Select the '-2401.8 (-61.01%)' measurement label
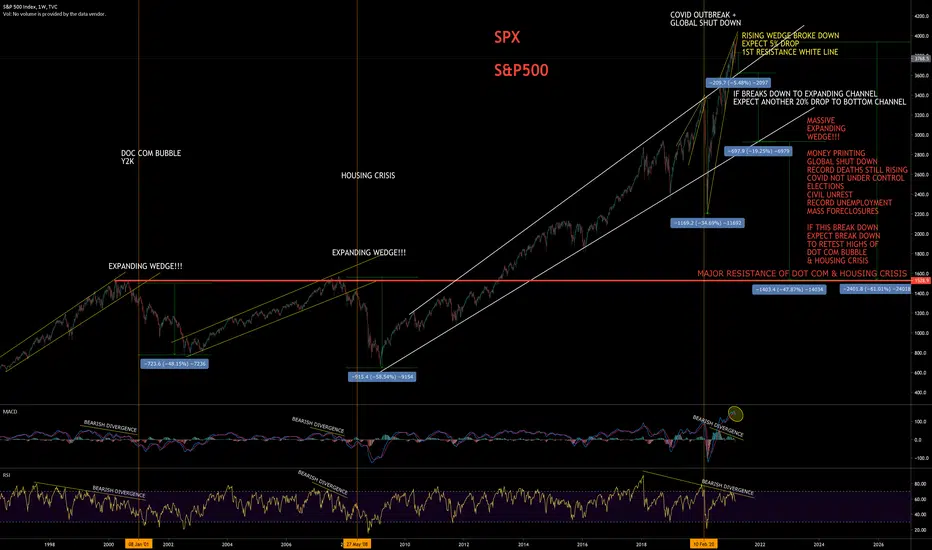Screen dimensions: 932x550 (x=875, y=289)
